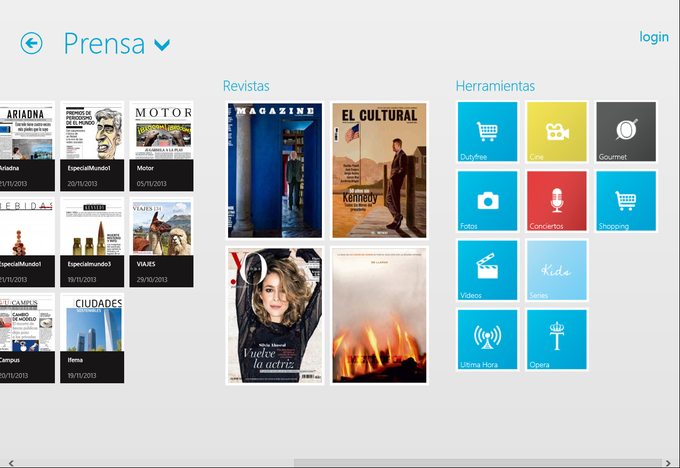Open the Shopping cart tile
This screenshot has width=680, height=468.
point(626,201)
